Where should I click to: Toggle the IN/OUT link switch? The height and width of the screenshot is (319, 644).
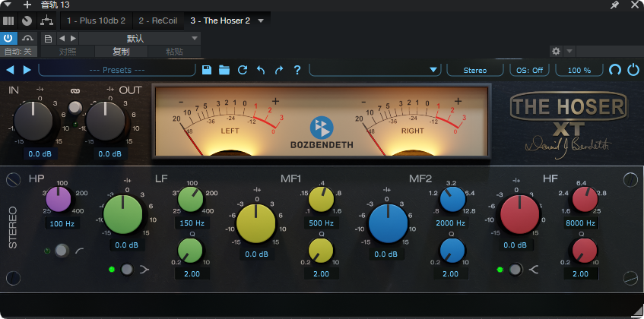pyautogui.click(x=75, y=107)
